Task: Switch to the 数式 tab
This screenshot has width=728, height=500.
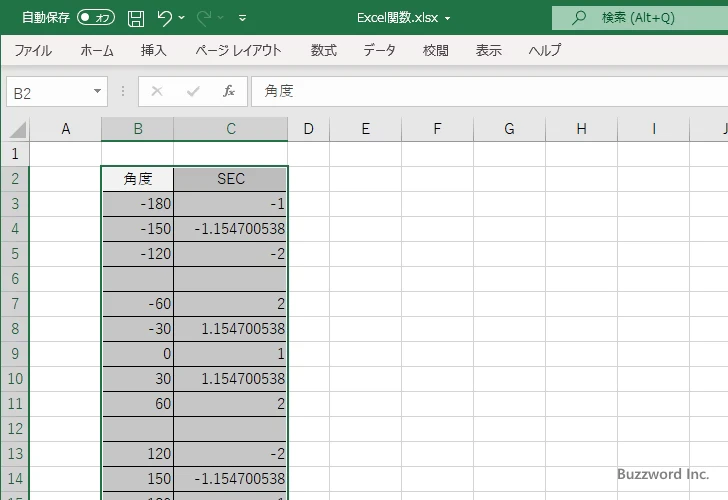Action: coord(324,50)
